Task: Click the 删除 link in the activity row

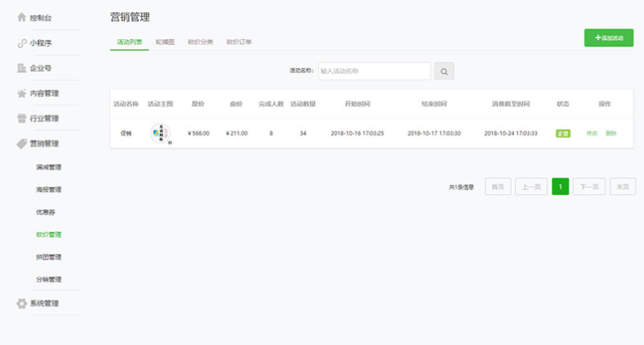Action: [x=611, y=133]
